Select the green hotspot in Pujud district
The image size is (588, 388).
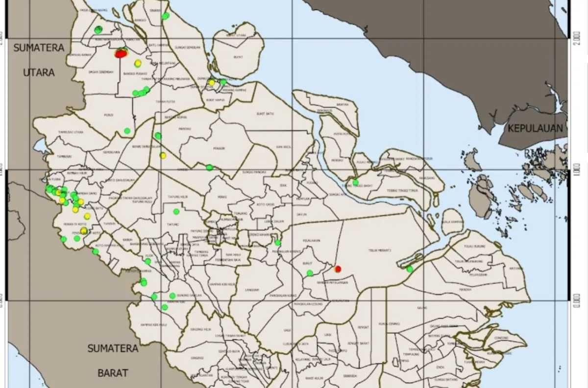127,131
